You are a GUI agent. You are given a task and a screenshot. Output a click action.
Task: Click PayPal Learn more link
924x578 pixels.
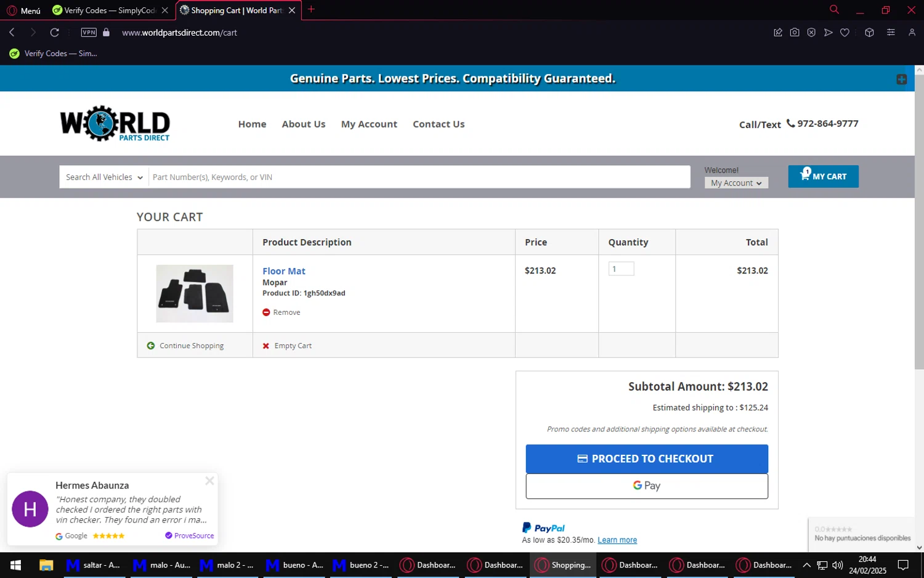coord(617,540)
